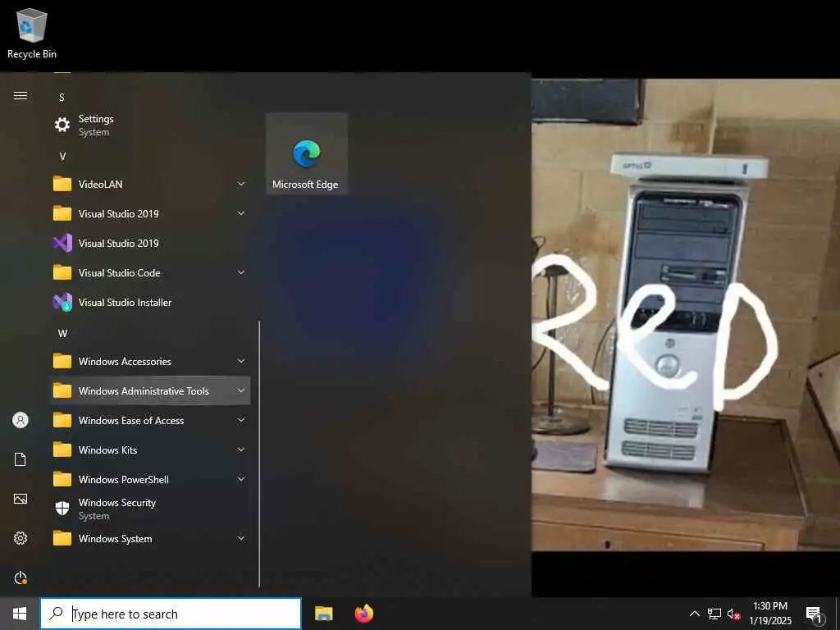Image resolution: width=840 pixels, height=630 pixels.
Task: Expand Windows Accessories folder chevron
Action: click(x=241, y=362)
